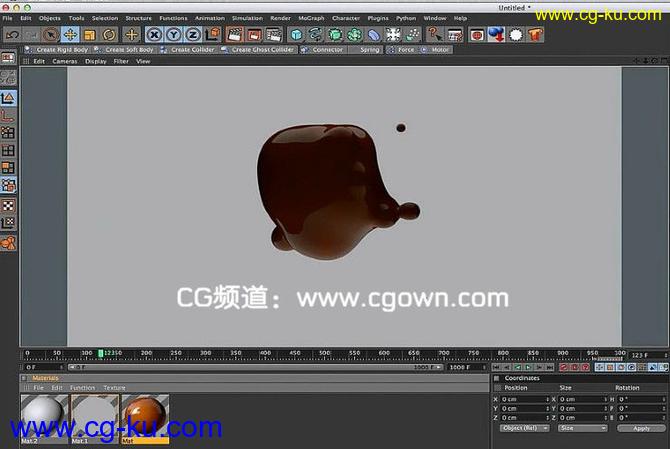This screenshot has height=449, width=670.
Task: Activate the Move tool
Action: pyautogui.click(x=70, y=35)
